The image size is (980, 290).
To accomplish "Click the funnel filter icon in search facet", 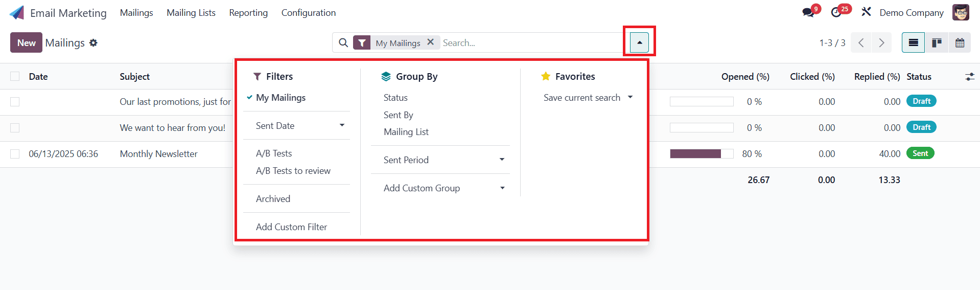I will [362, 43].
